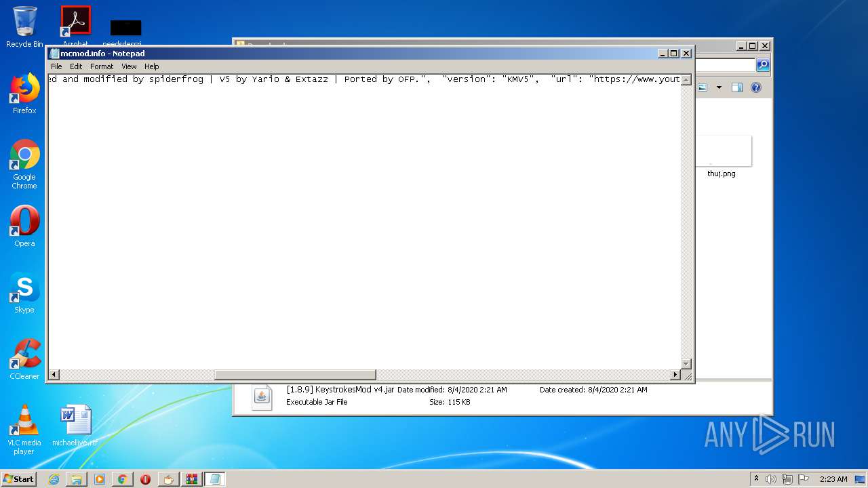Screen dimensions: 868x488
Task: Click the Notepad horizontal scrollbar thumb
Action: tap(295, 375)
